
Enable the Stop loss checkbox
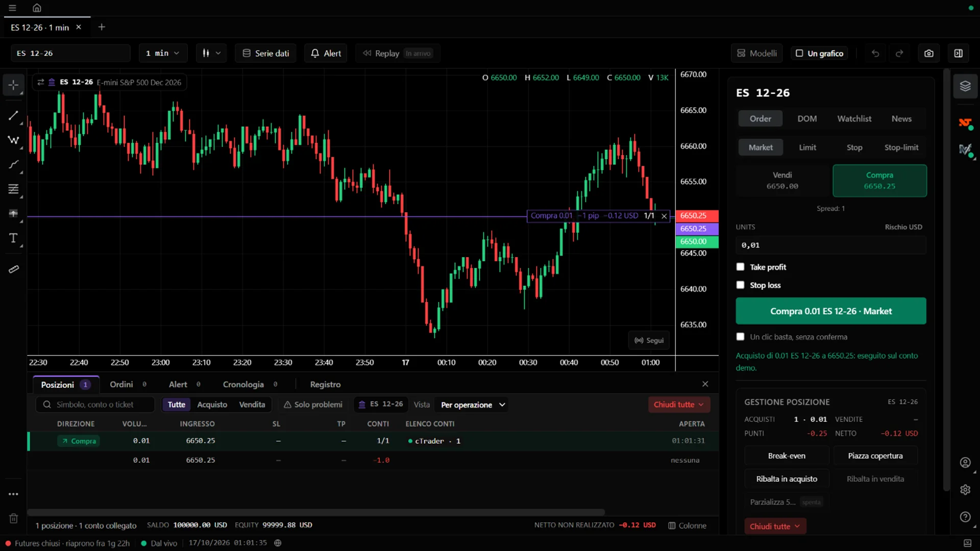click(x=741, y=285)
